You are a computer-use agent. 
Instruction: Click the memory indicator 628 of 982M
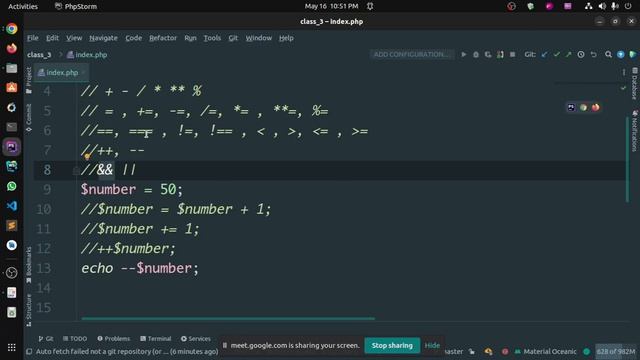pos(616,351)
